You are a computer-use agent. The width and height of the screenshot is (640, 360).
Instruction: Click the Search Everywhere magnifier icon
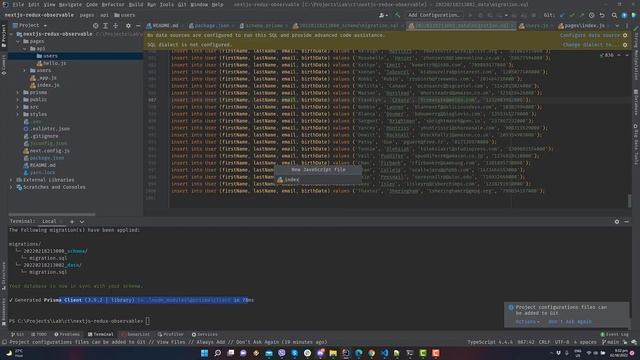click(614, 15)
